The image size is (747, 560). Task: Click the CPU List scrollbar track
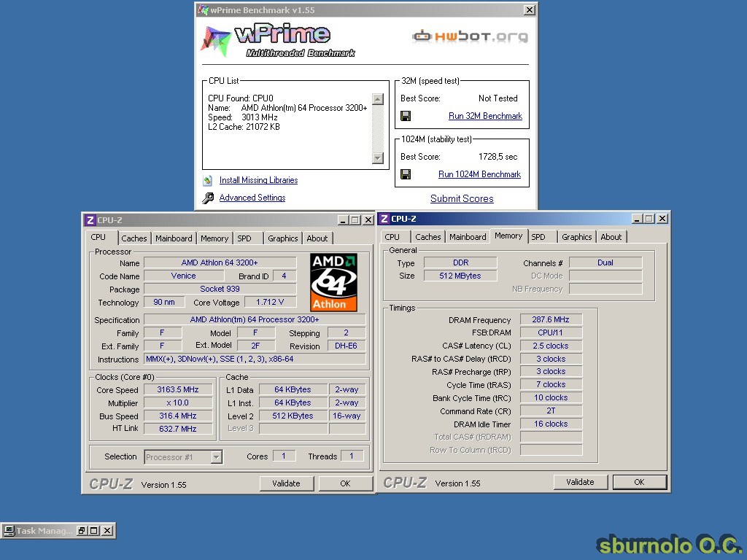coord(377,128)
